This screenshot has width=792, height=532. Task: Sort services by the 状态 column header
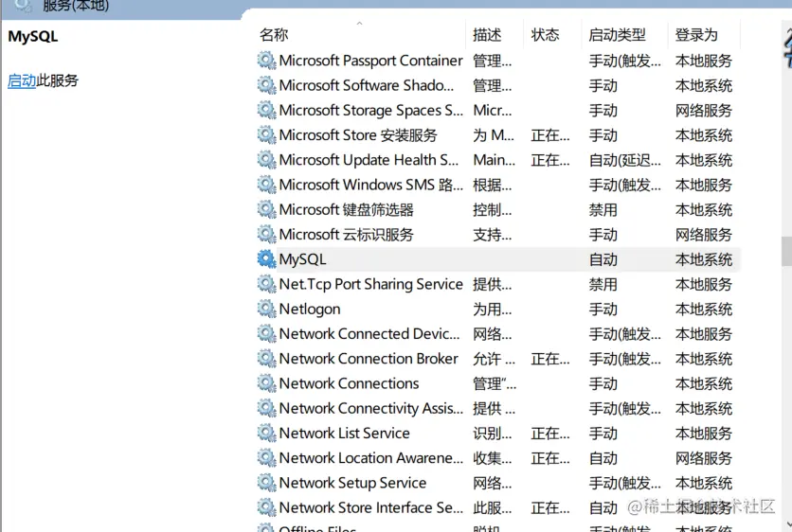click(545, 35)
